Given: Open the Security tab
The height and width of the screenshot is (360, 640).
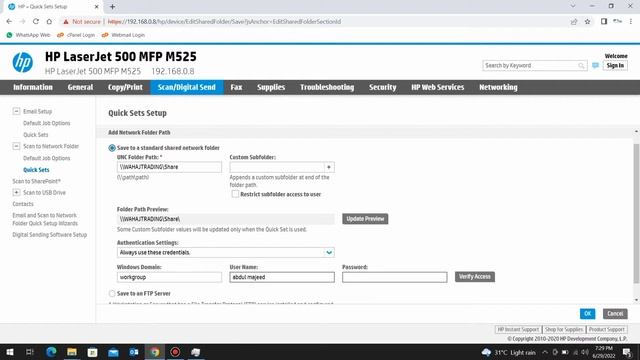Looking at the screenshot, I should pyautogui.click(x=382, y=87).
